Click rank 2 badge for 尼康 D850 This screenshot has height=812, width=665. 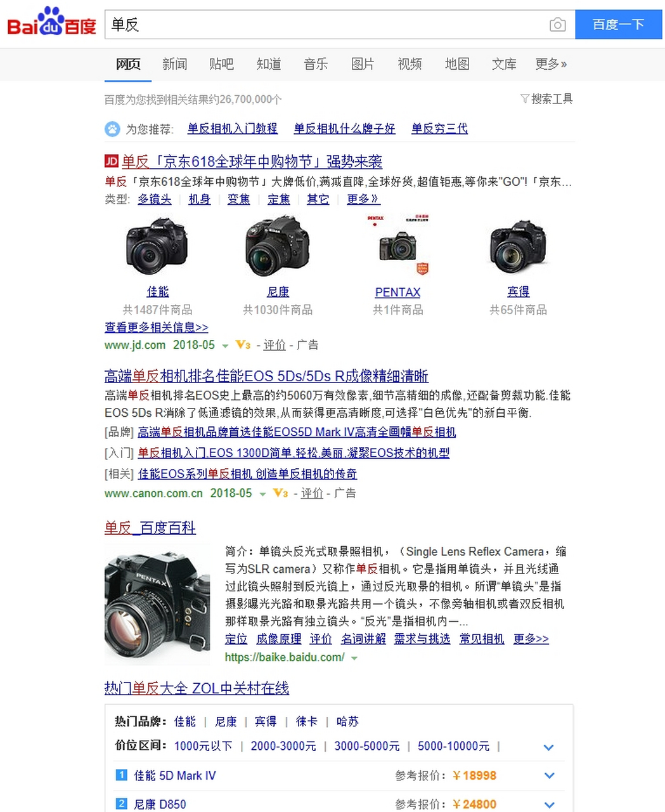pos(122,804)
